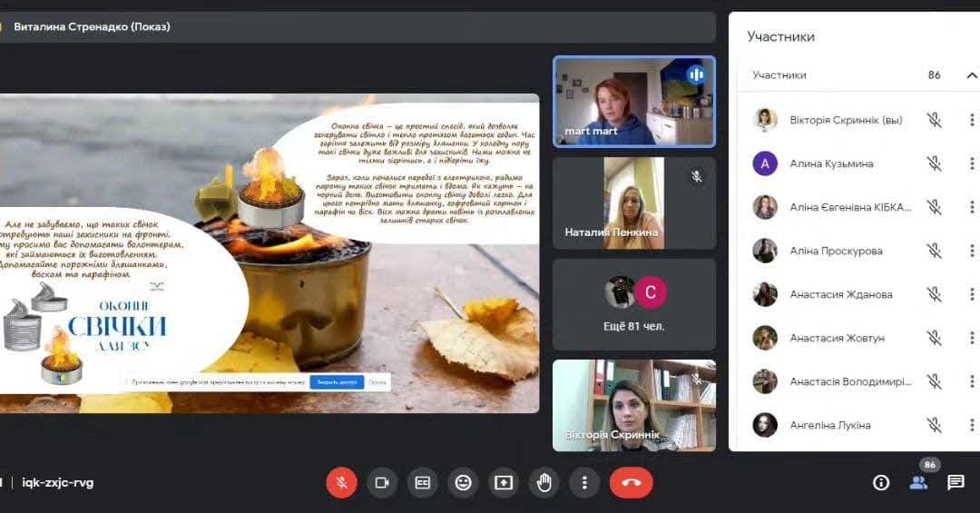The image size is (980, 513).
Task: Enable closed captions
Action: pos(422,482)
